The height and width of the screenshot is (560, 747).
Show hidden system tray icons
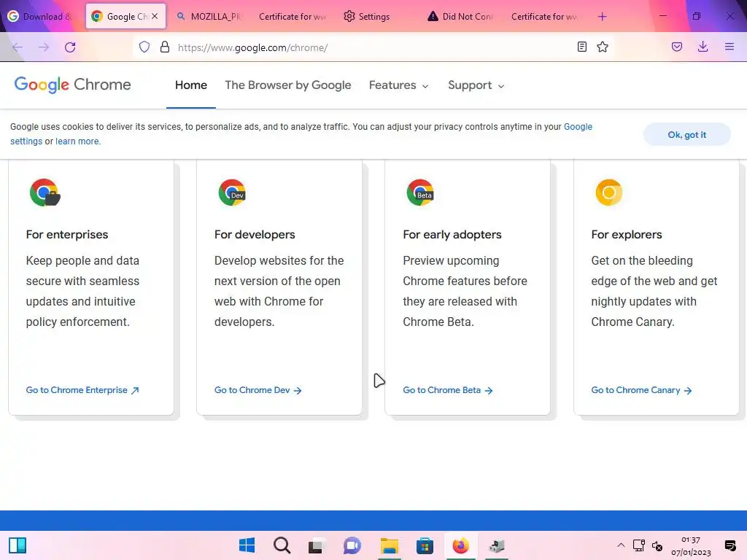tap(621, 545)
